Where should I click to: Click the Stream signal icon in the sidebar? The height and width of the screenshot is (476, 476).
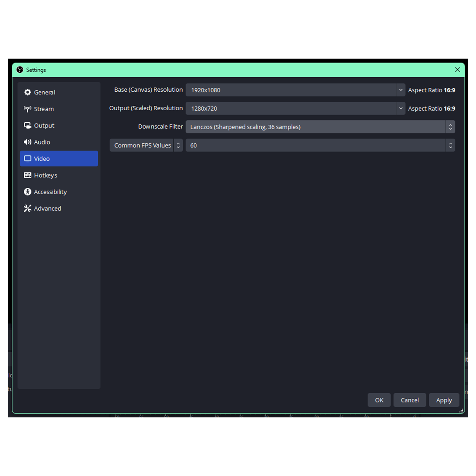[x=27, y=109]
